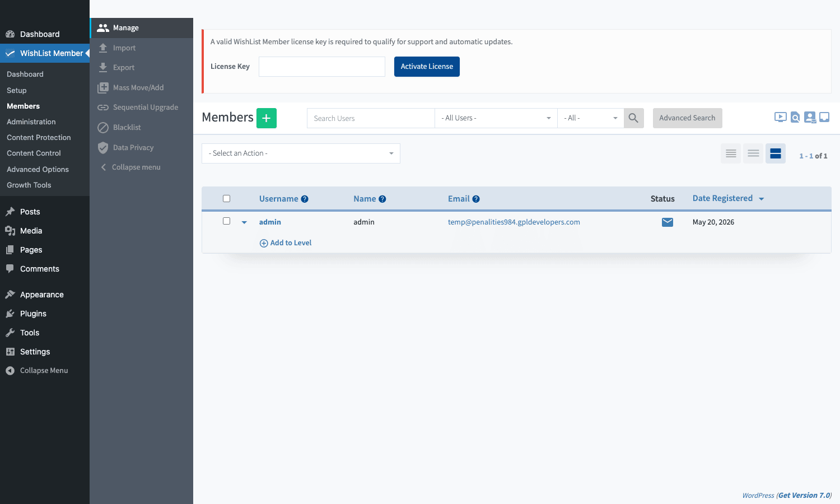Open Advanced Options submenu item
Viewport: 840px width, 504px height.
(38, 169)
